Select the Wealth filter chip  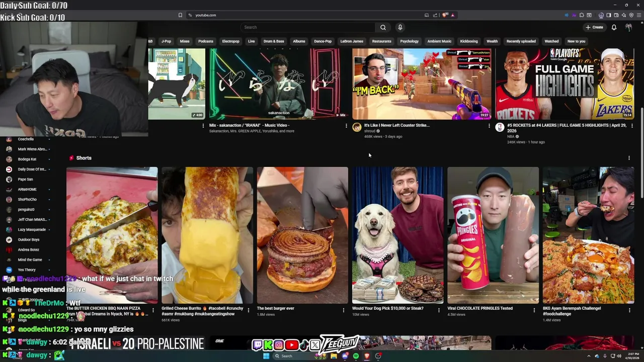(492, 41)
